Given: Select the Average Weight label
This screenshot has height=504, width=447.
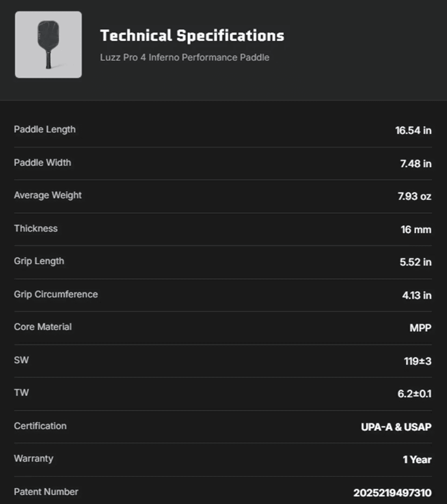Looking at the screenshot, I should [48, 195].
